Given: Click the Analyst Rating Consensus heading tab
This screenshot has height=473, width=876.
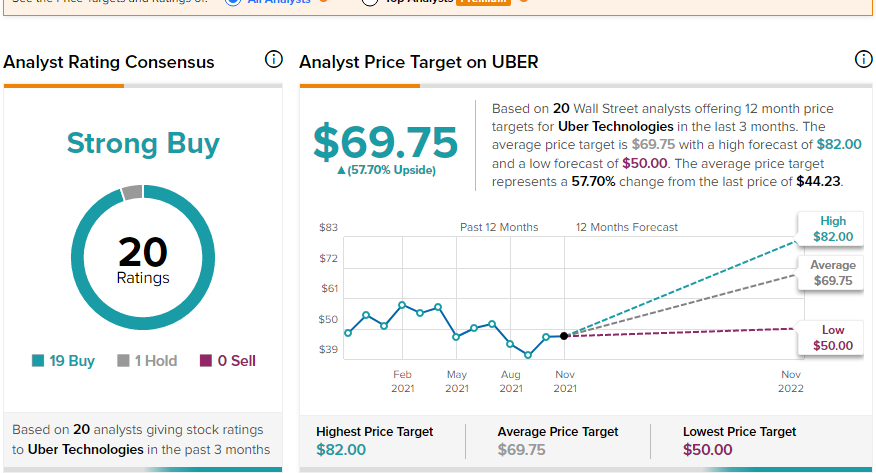Looking at the screenshot, I should (109, 62).
